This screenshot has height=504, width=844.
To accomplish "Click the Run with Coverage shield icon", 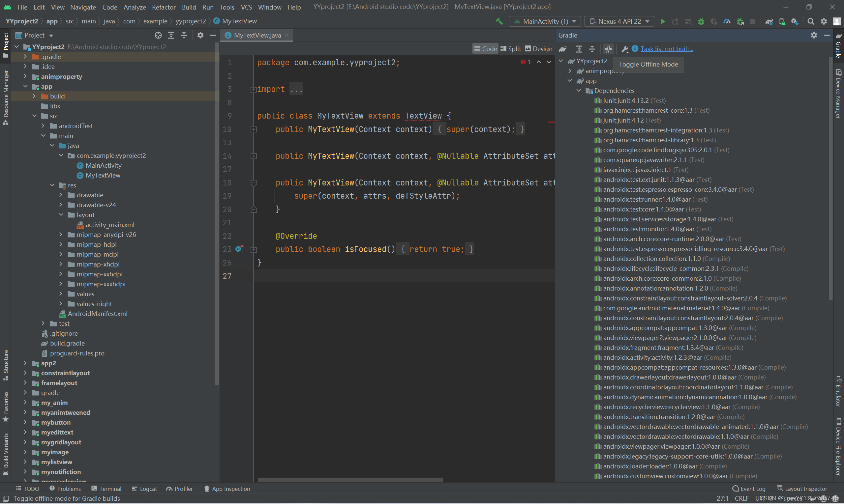I will coord(714,21).
